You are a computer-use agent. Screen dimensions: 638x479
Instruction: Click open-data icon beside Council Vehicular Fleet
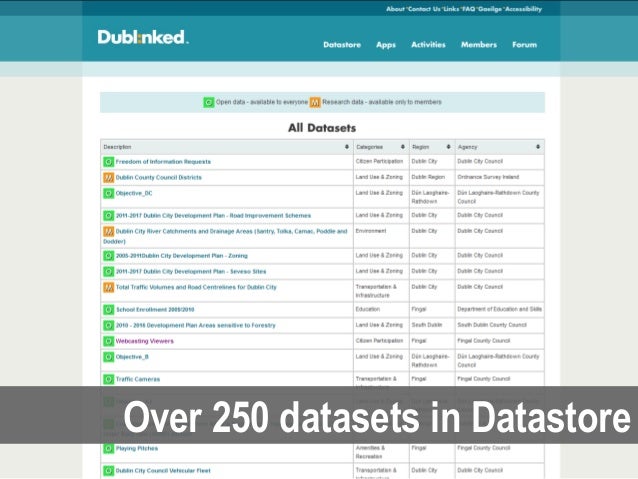[x=108, y=471]
